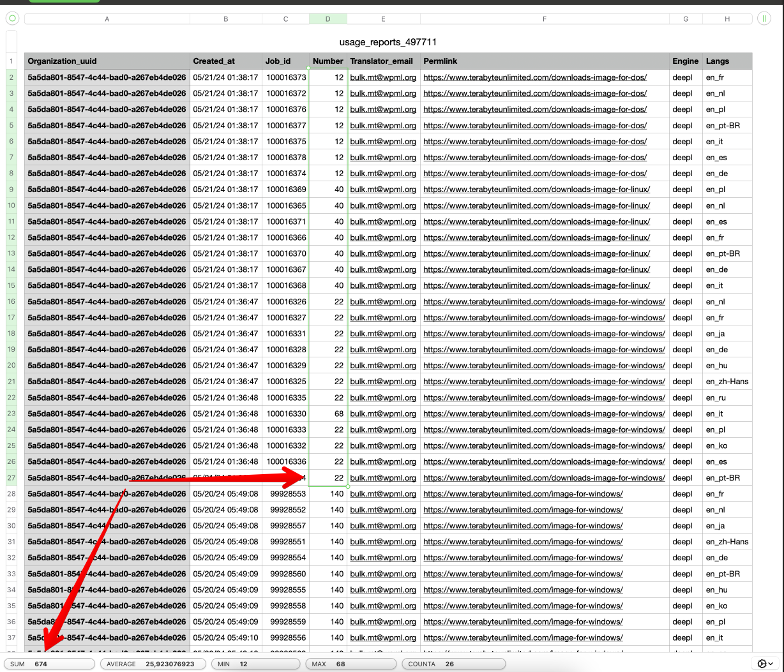Click the Organization_uuid header cell
This screenshot has width=784, height=672.
tap(107, 61)
